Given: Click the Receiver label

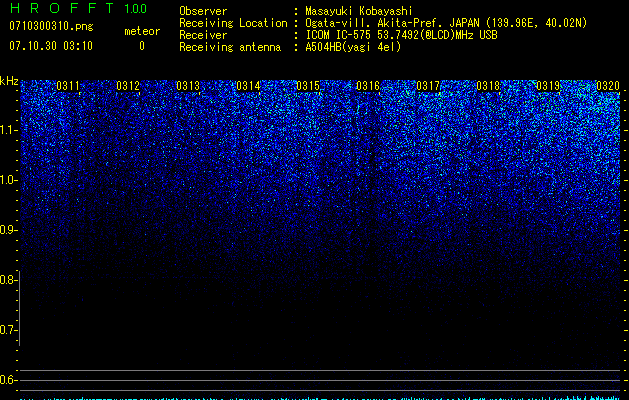Looking at the screenshot, I should (203, 35).
